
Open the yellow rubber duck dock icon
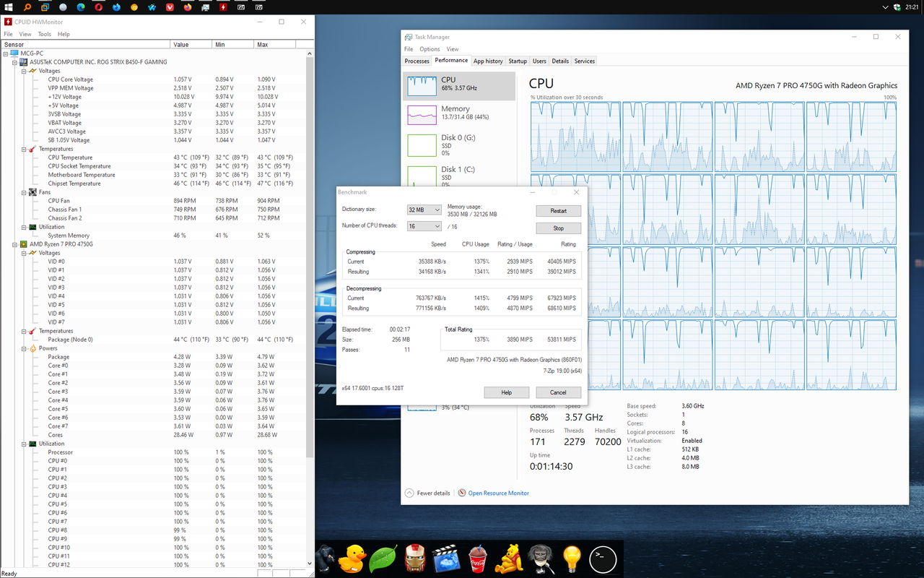click(354, 558)
